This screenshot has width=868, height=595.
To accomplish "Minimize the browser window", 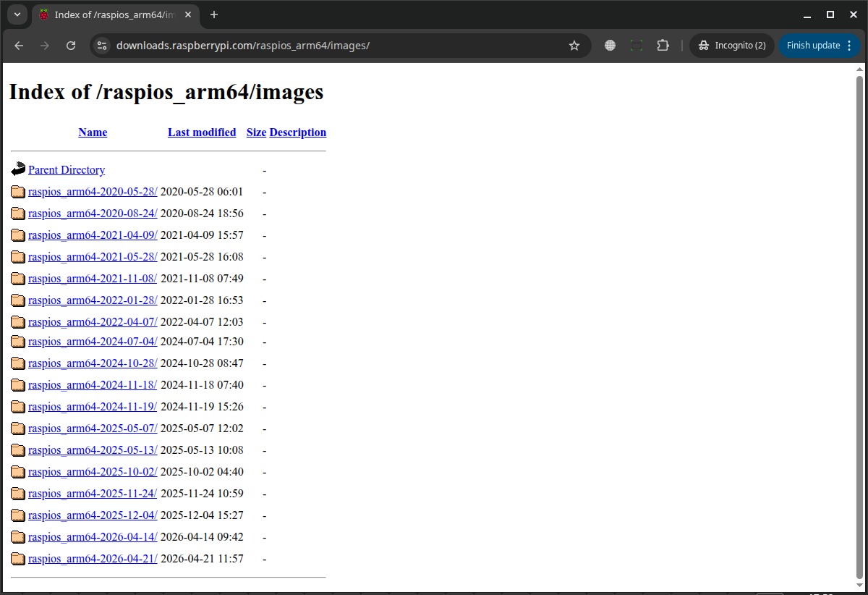I will [x=808, y=14].
